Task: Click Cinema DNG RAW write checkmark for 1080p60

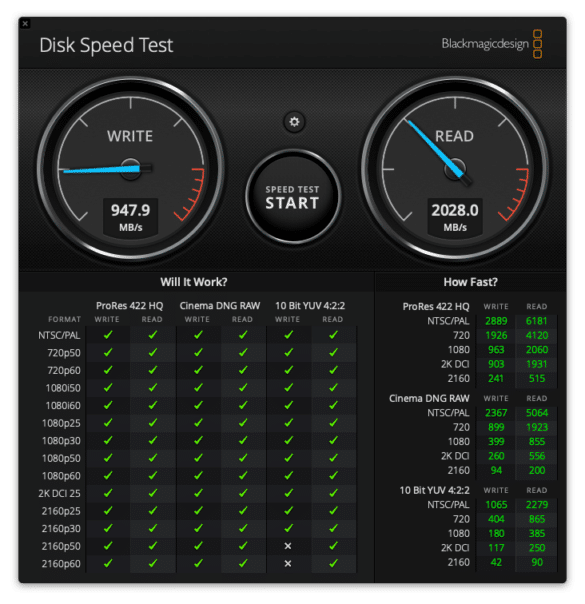Action: [x=198, y=475]
